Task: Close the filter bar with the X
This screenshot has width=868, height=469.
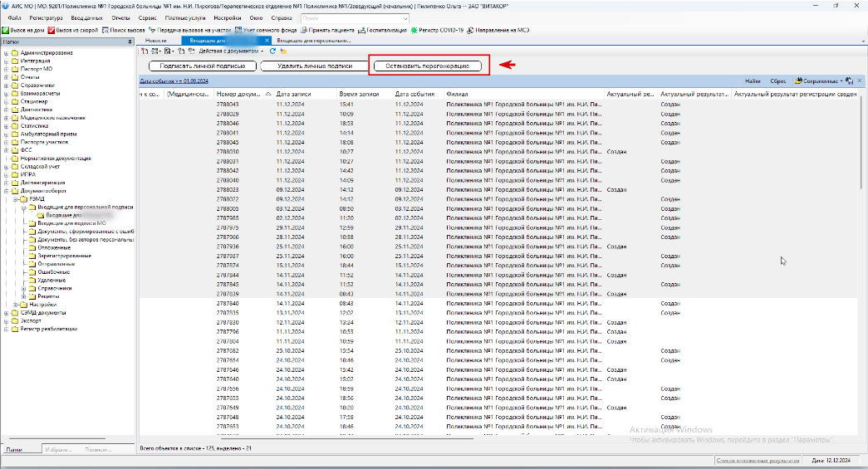Action: 860,81
